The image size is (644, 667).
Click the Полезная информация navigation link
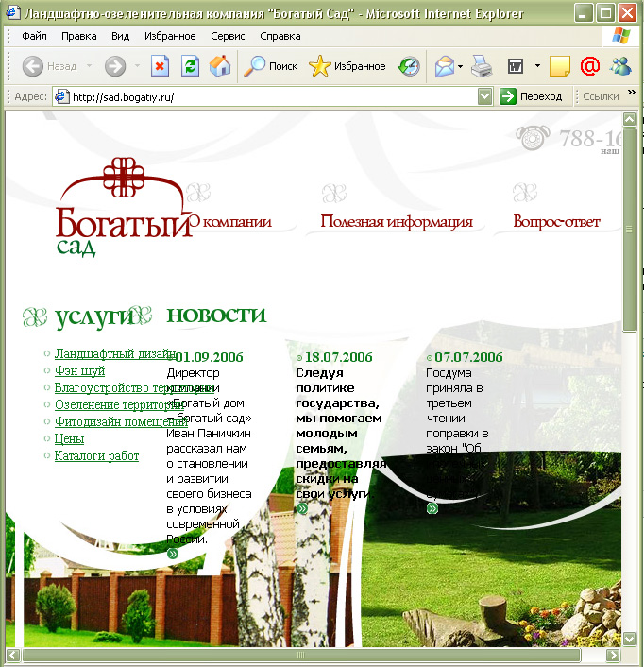tap(396, 222)
